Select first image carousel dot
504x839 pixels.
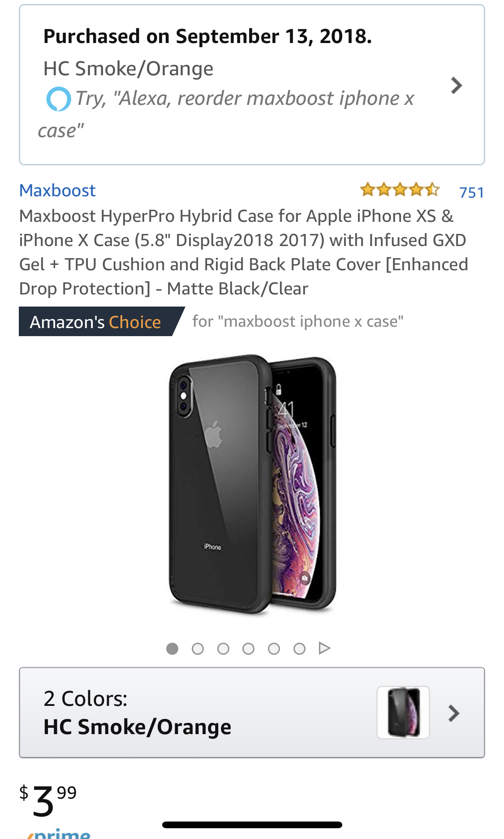click(x=172, y=649)
